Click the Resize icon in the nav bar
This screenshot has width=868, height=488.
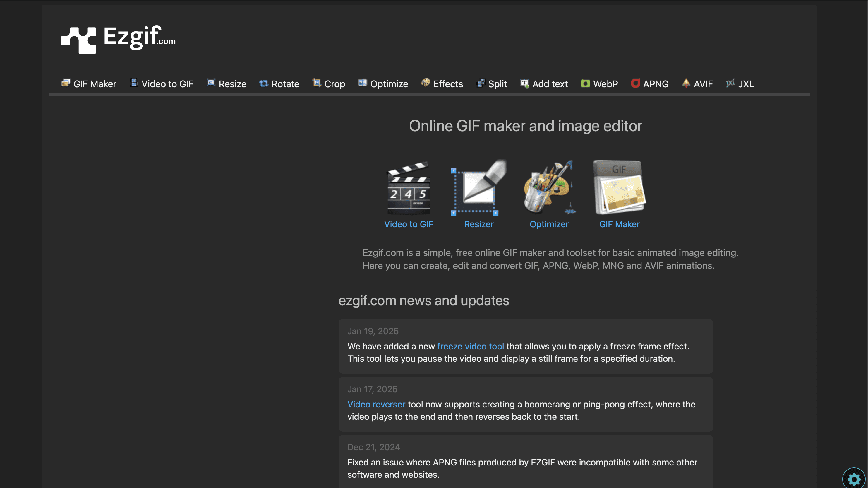point(211,83)
